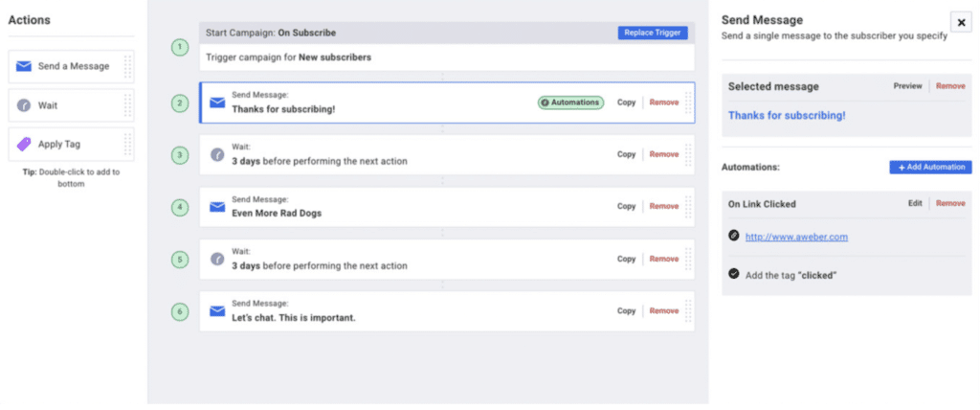Remove the Let's chat message step

click(664, 310)
